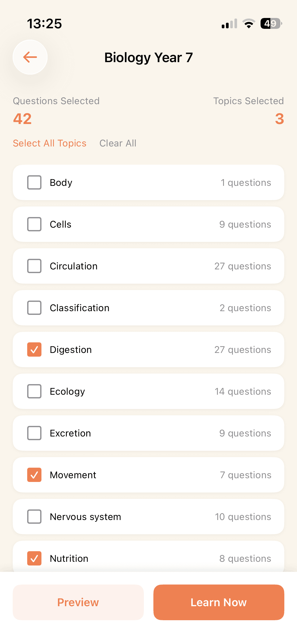
Task: Tap Clear All link
Action: (118, 143)
